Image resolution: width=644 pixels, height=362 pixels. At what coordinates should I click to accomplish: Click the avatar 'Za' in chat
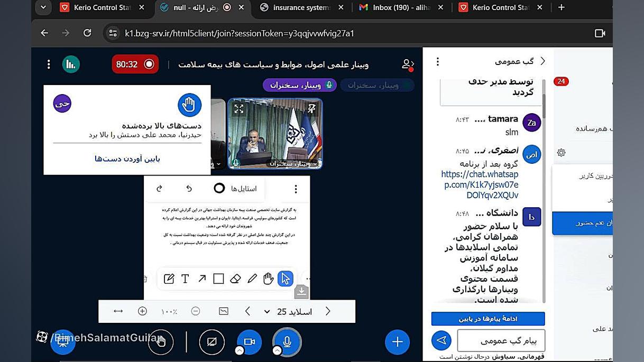click(531, 123)
